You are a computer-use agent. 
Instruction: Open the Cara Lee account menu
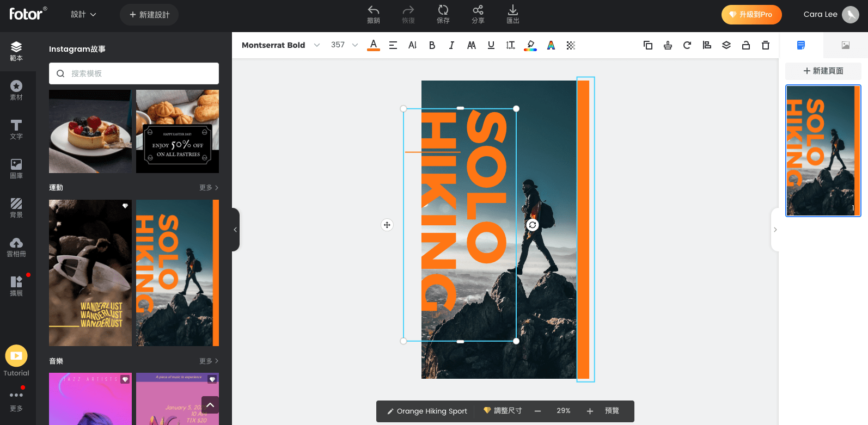click(831, 15)
